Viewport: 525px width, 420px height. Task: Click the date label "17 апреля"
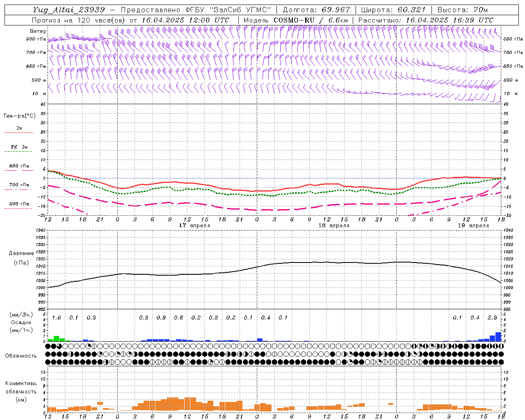click(194, 226)
